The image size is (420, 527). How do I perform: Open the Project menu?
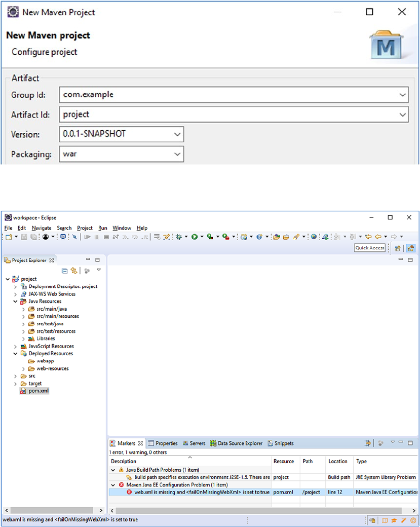pos(85,228)
